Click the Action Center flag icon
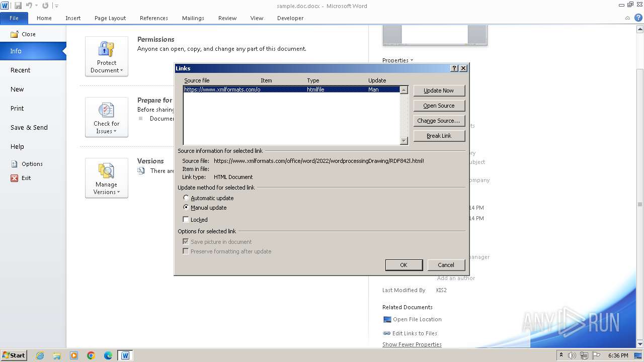 [595, 355]
